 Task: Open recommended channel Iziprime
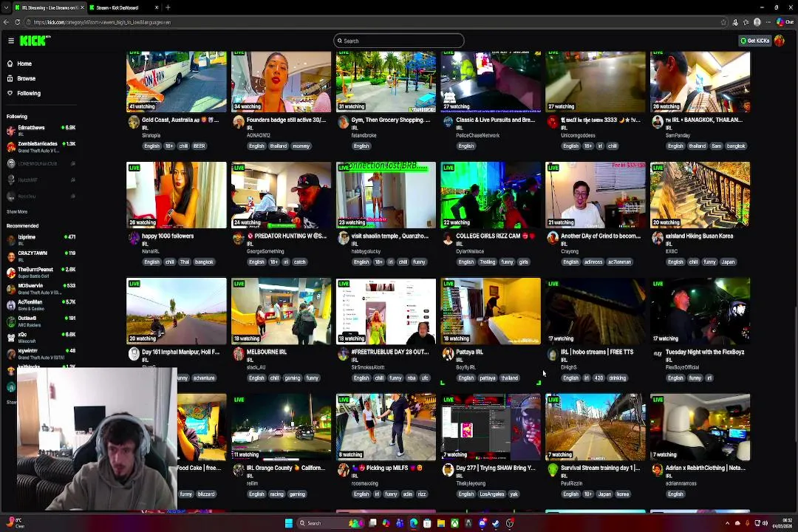pyautogui.click(x=41, y=239)
